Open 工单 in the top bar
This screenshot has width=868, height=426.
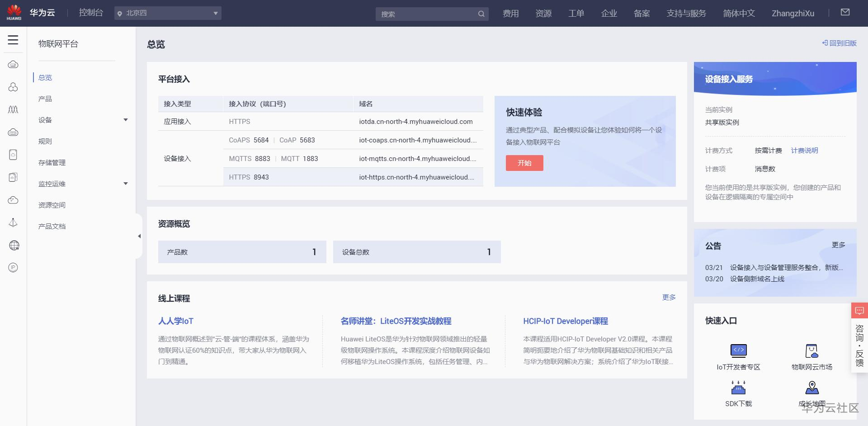(x=576, y=14)
